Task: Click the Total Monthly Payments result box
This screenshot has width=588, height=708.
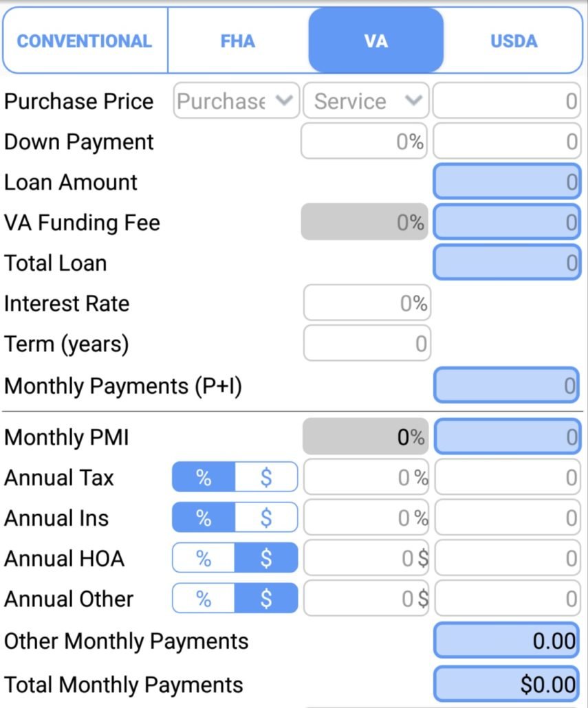Action: click(507, 684)
